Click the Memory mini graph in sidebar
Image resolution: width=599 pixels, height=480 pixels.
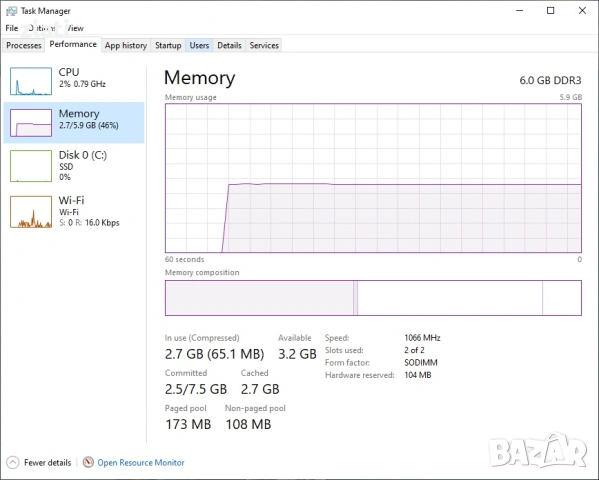tap(31, 123)
